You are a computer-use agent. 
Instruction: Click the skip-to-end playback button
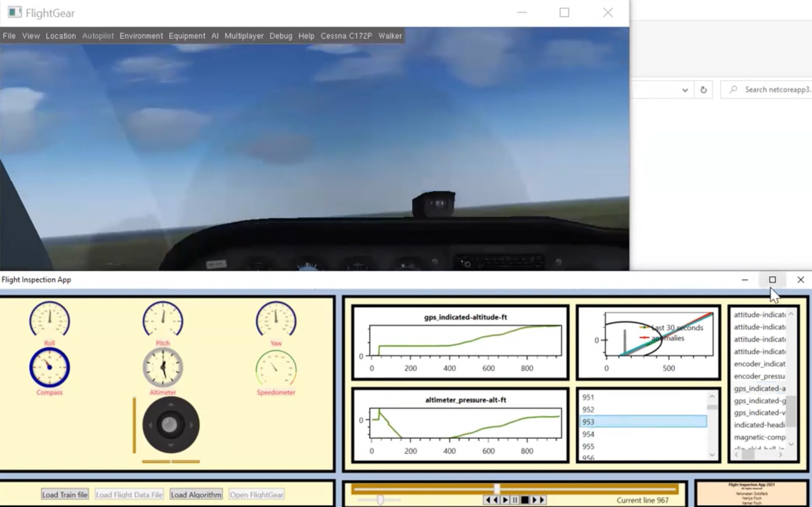tap(538, 500)
